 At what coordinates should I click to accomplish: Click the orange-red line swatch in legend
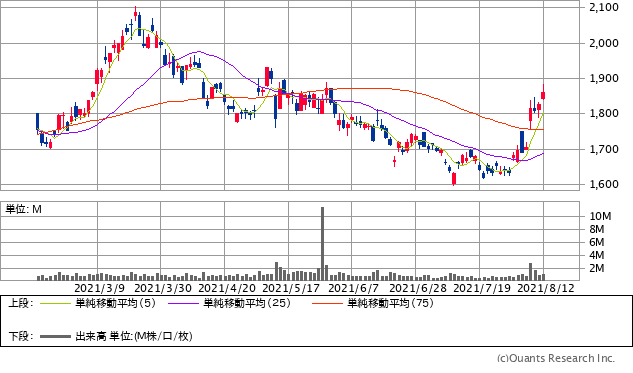[x=327, y=304]
